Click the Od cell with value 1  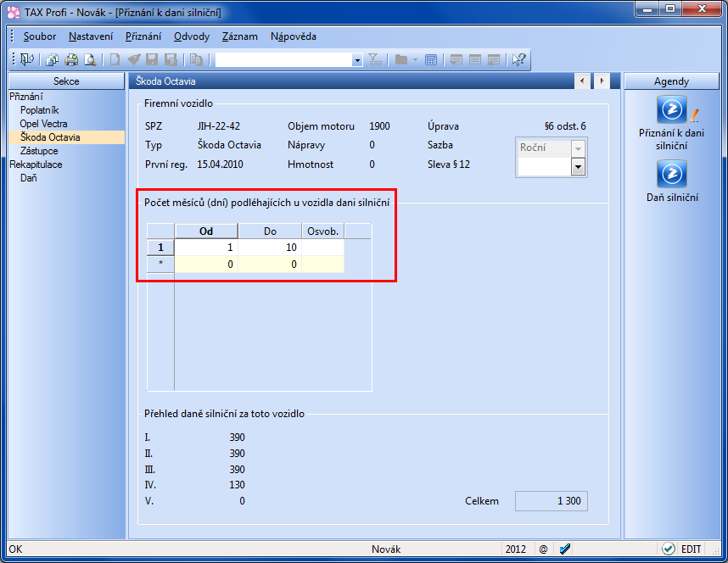coord(207,248)
